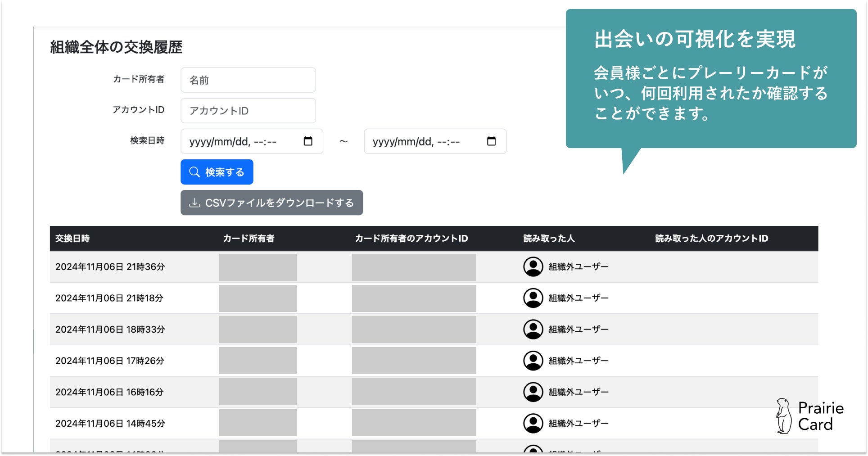This screenshot has height=456, width=868.
Task: Click the start date-time field
Action: tap(239, 141)
